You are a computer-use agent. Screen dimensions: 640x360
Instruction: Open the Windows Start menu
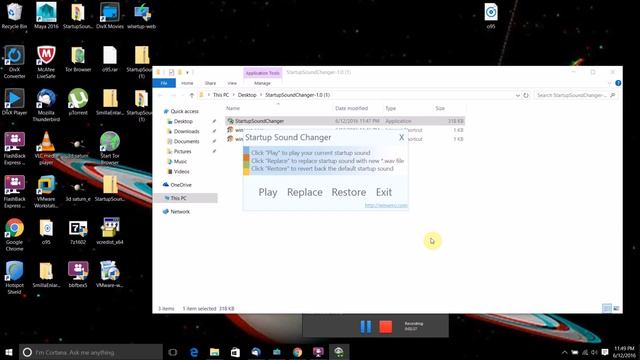(9, 352)
